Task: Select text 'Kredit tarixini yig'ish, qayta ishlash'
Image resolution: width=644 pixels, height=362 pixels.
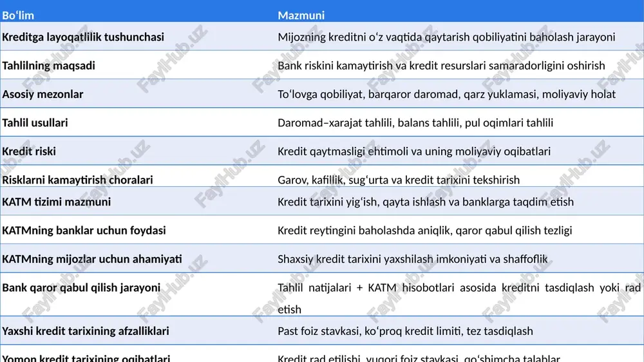Action: [361, 202]
